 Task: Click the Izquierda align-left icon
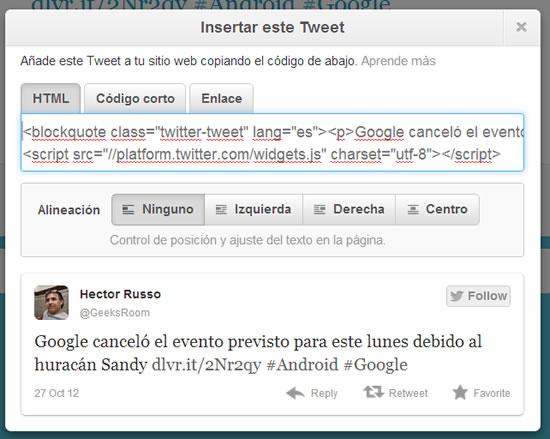221,210
